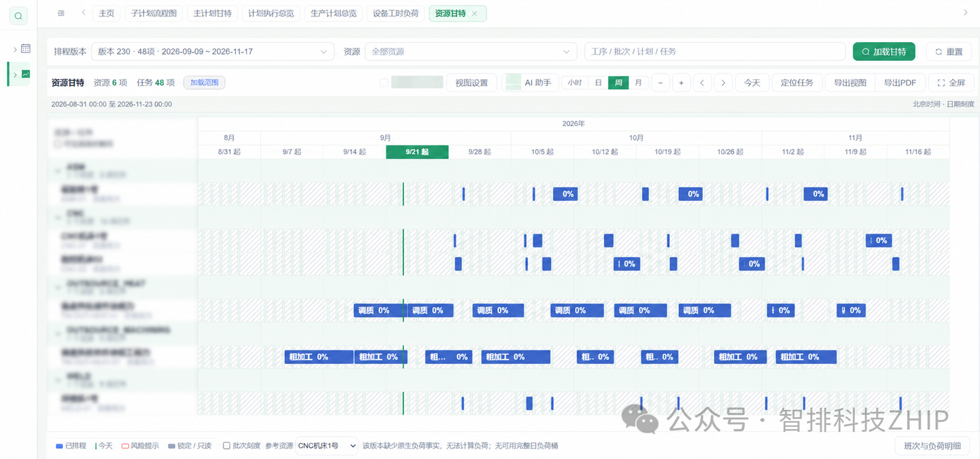980x459 pixels.
Task: Open the calendar icon in the sidebar
Action: click(x=26, y=49)
